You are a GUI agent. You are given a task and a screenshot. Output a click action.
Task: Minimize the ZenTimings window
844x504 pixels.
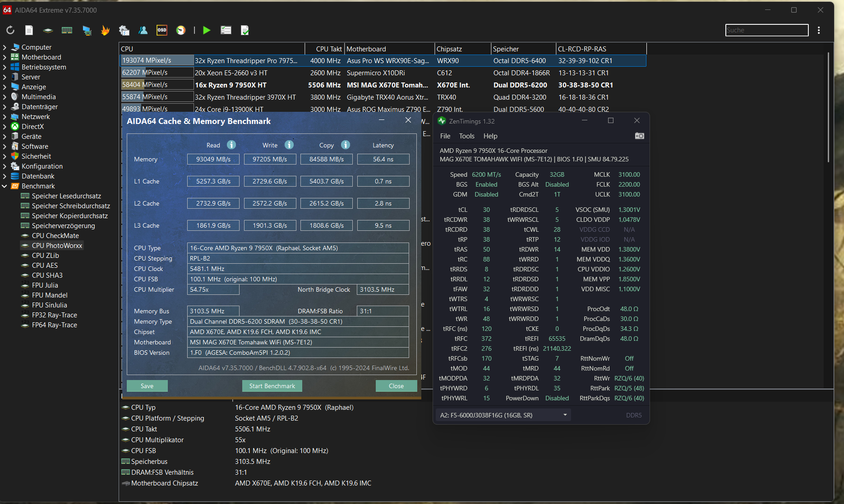584,121
